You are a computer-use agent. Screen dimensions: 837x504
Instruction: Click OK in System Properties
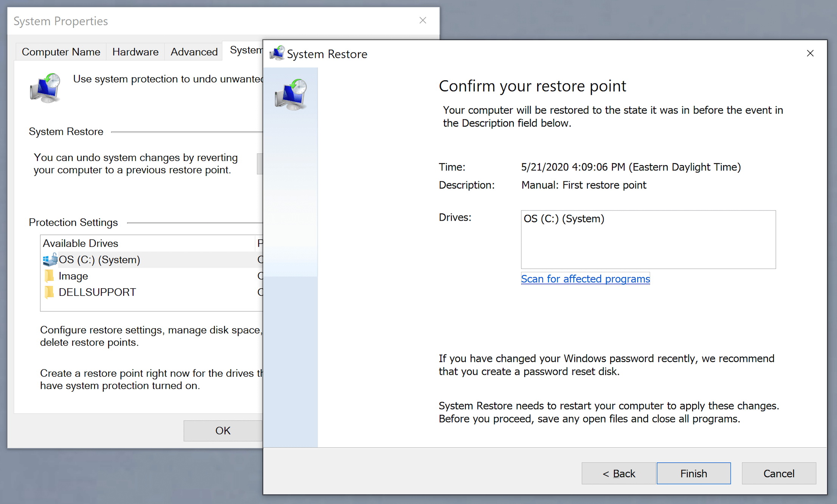[x=223, y=431]
